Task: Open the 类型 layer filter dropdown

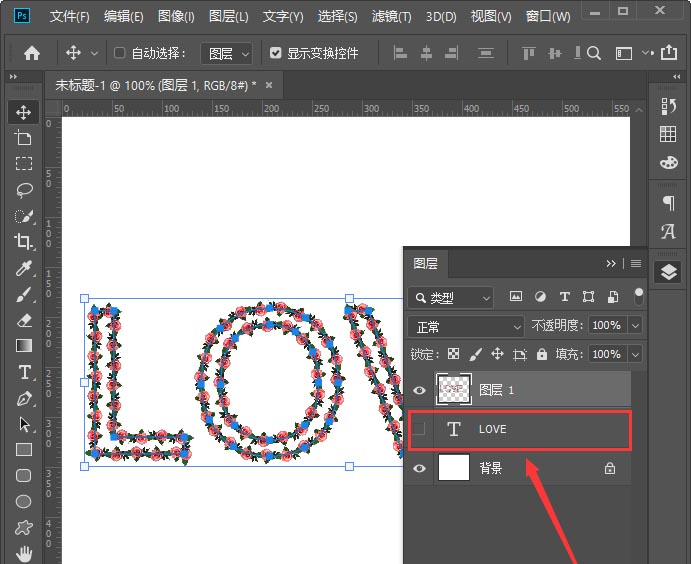Action: 451,298
